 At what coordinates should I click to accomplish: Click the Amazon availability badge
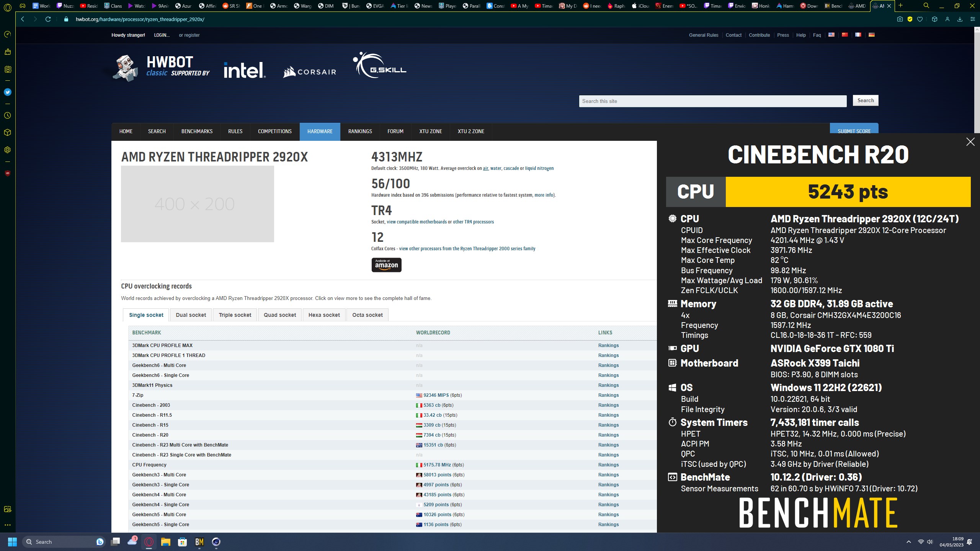coord(386,265)
